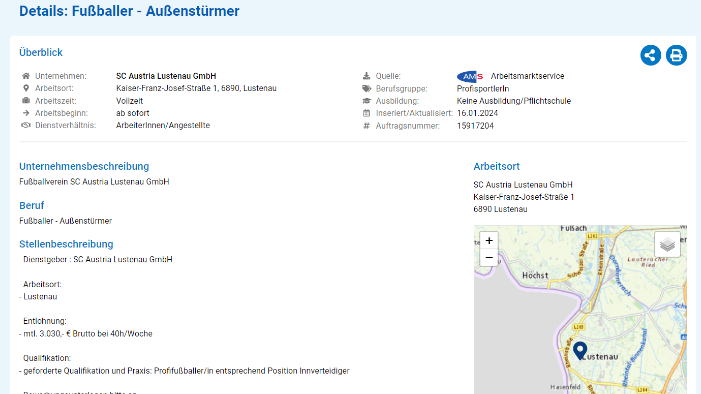The height and width of the screenshot is (394, 701).
Task: Click the home icon beside Unternehmen
Action: tap(26, 76)
